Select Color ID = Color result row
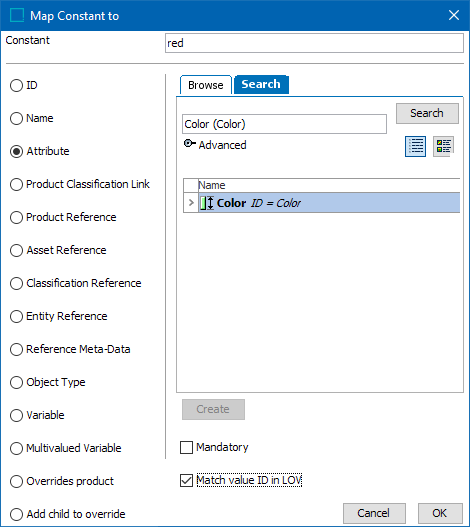This screenshot has width=470, height=527. [329, 203]
